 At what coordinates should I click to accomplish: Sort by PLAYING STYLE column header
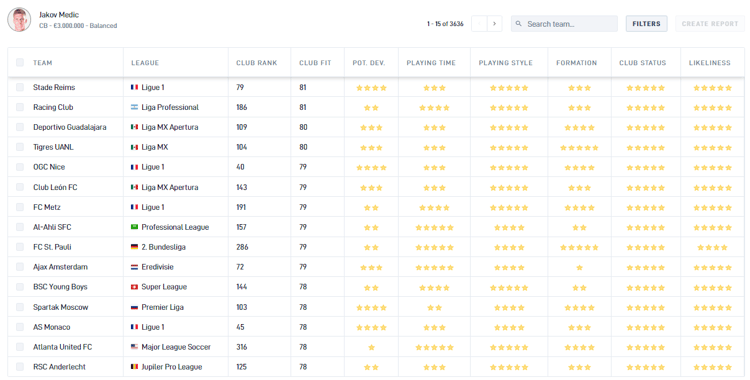coord(506,63)
